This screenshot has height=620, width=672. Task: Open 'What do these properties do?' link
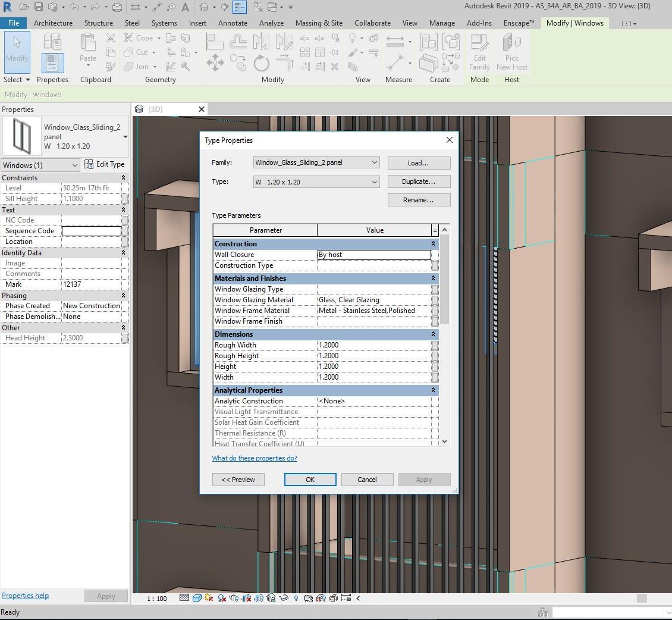pyautogui.click(x=255, y=458)
